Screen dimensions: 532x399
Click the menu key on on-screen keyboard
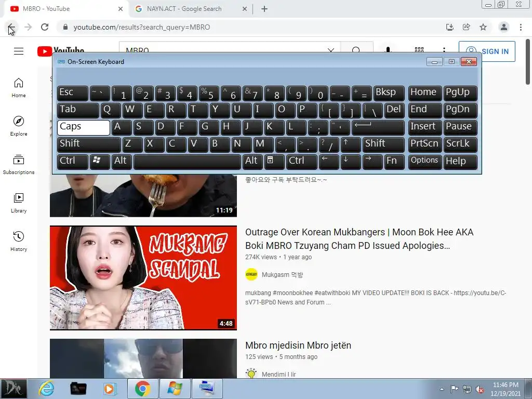[274, 161]
